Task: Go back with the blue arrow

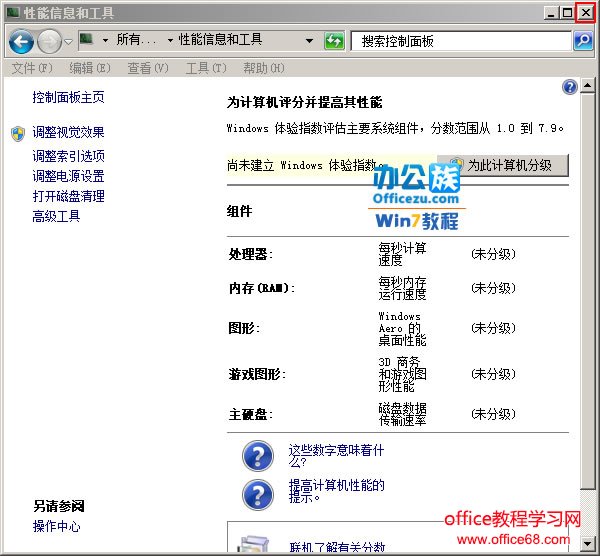Action: pyautogui.click(x=21, y=41)
